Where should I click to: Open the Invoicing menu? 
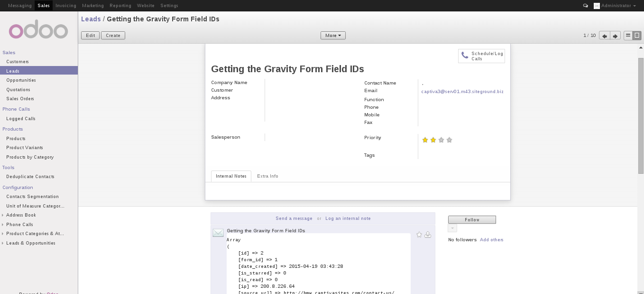click(65, 5)
